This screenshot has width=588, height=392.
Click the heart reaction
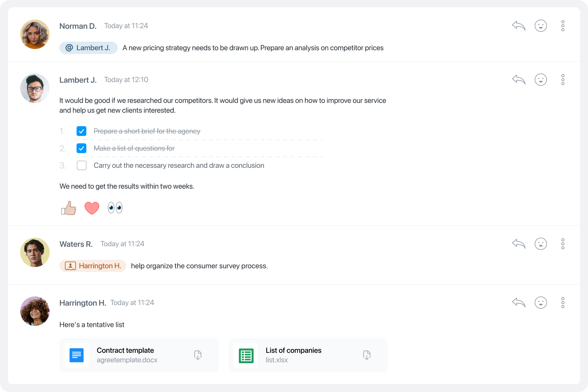click(92, 208)
